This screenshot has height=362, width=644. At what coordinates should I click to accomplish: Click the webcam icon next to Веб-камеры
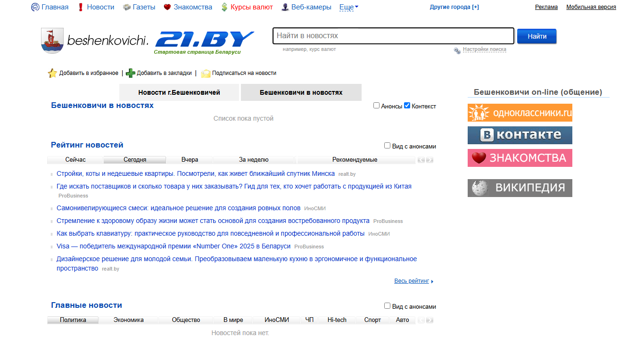click(x=285, y=7)
